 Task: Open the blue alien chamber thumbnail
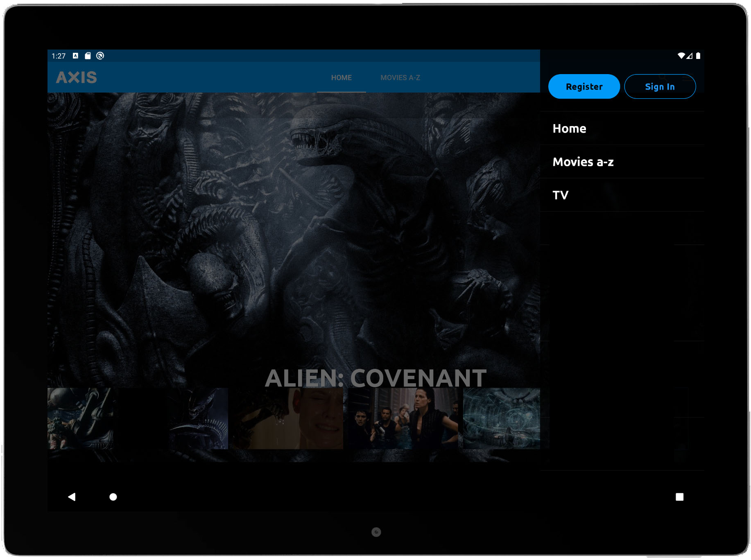502,418
